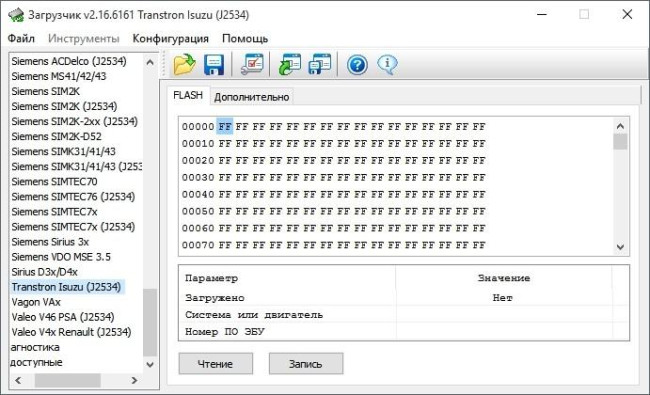Click ECU list horizontal scrollbar thumb
The height and width of the screenshot is (395, 650).
68,380
